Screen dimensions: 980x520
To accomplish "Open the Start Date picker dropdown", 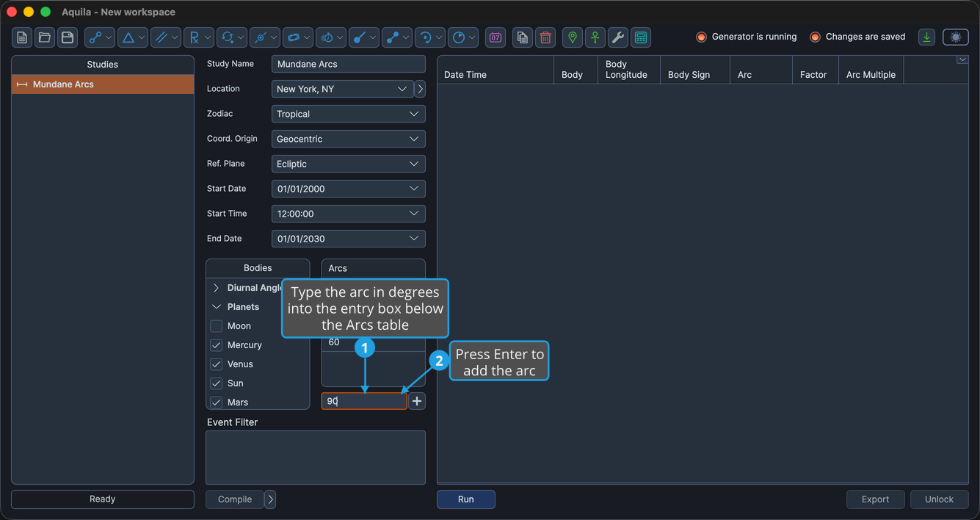I will 414,189.
